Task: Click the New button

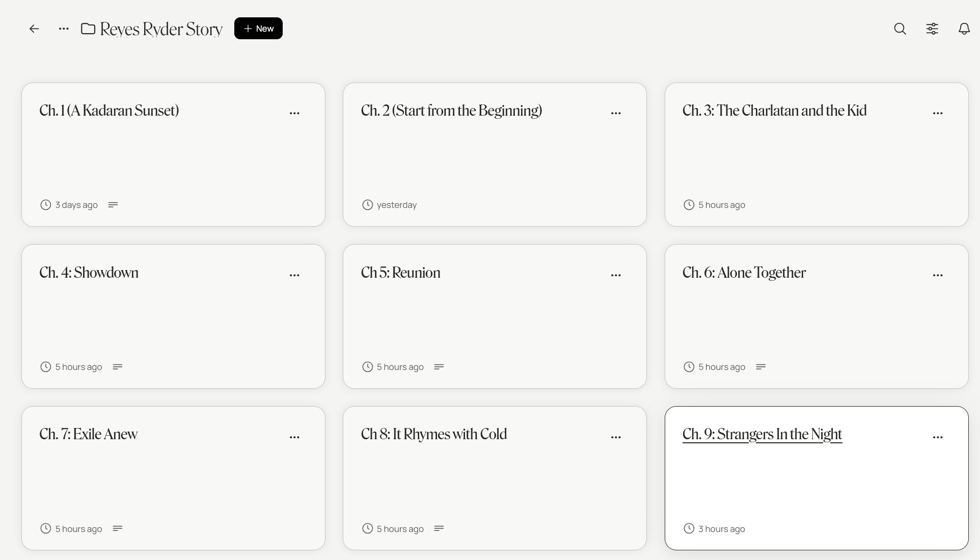Action: [x=258, y=29]
